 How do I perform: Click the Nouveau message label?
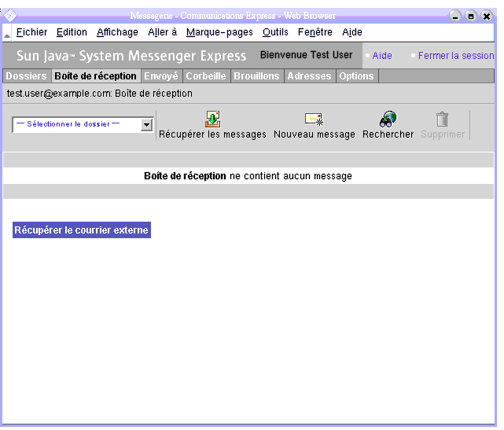[315, 134]
